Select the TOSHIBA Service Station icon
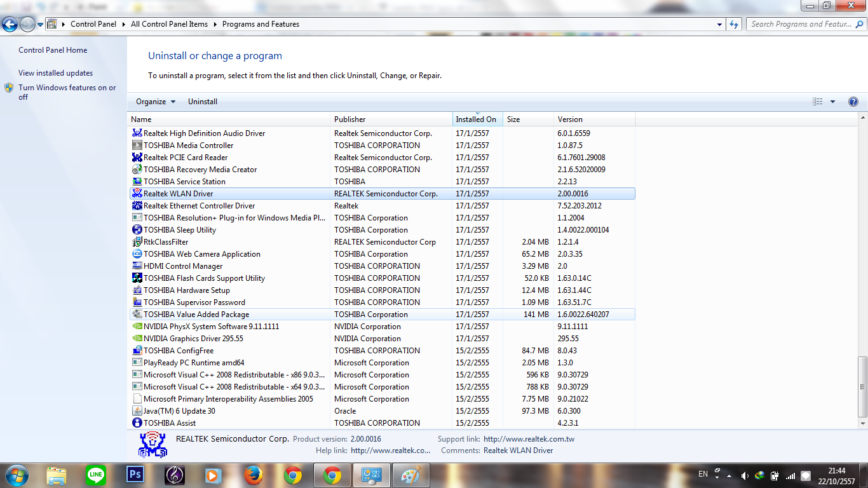The width and height of the screenshot is (868, 488). [x=137, y=182]
